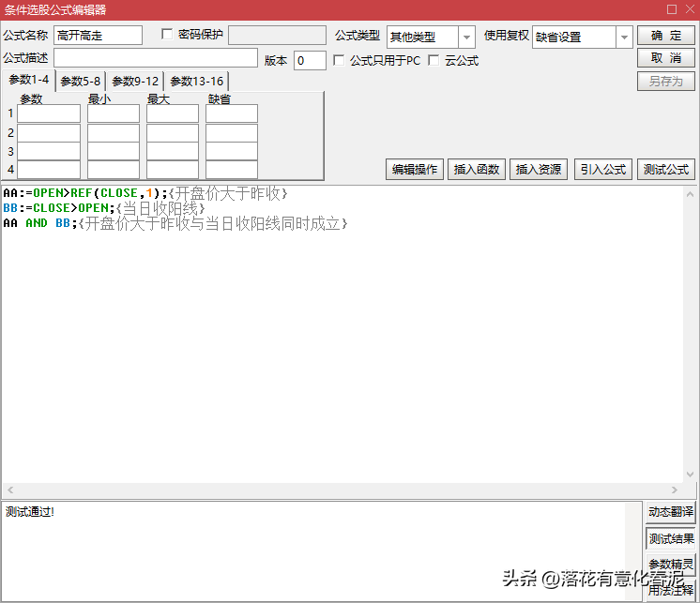
Task: Click the formula line starting AA:=OPEN
Action: coord(145,193)
